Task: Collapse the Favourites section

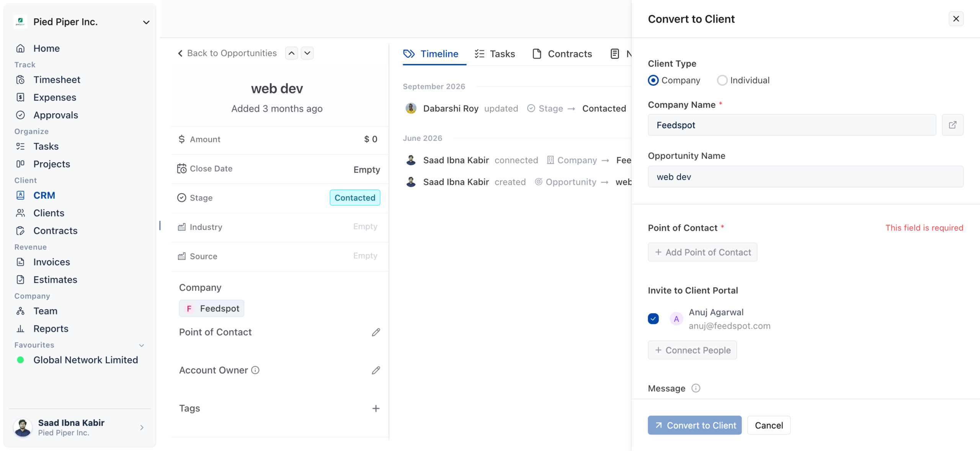Action: 142,345
